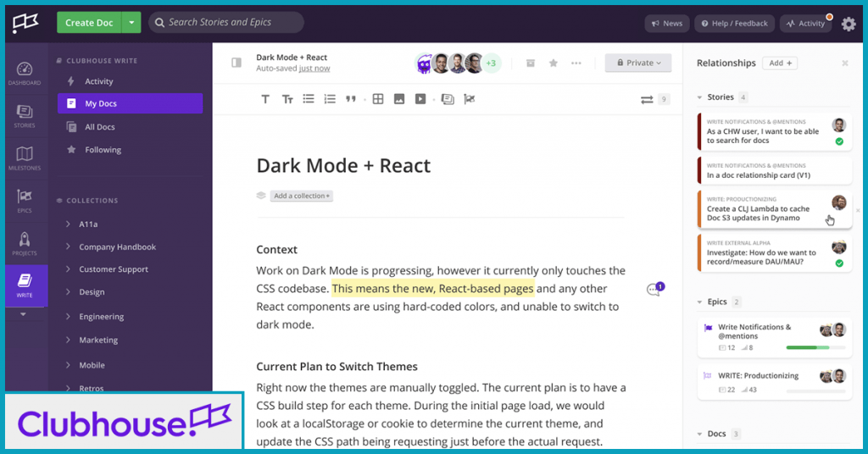Open Stories in the left navigation
Screen dimensions: 868x454
click(25, 116)
